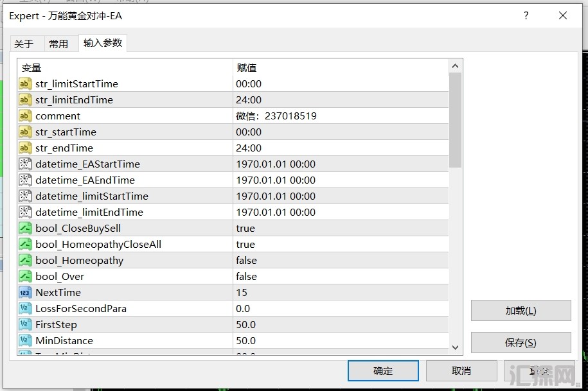The image size is (588, 391).
Task: Select the datetime_EAStartTime value cell
Action: pyautogui.click(x=341, y=164)
